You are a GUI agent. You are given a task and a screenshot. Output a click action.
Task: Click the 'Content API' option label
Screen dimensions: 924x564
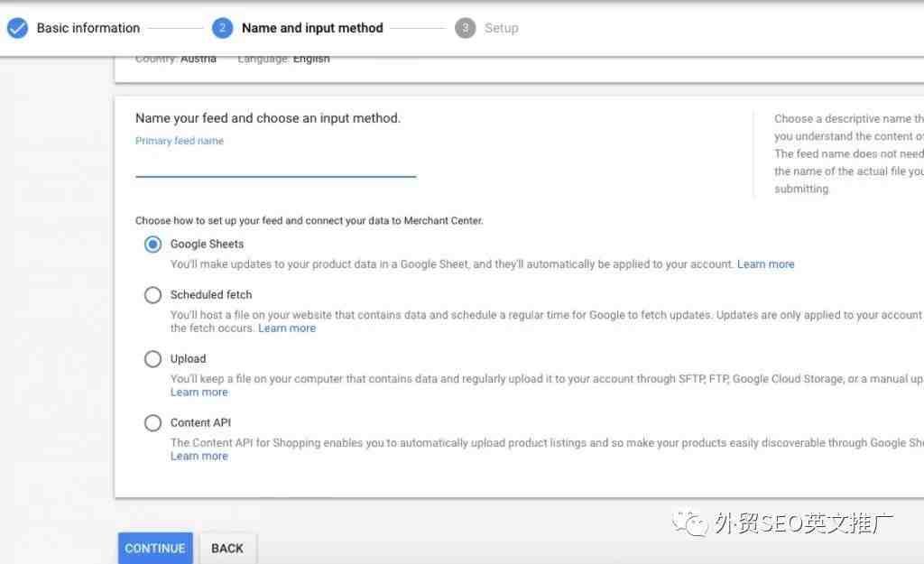(x=200, y=422)
